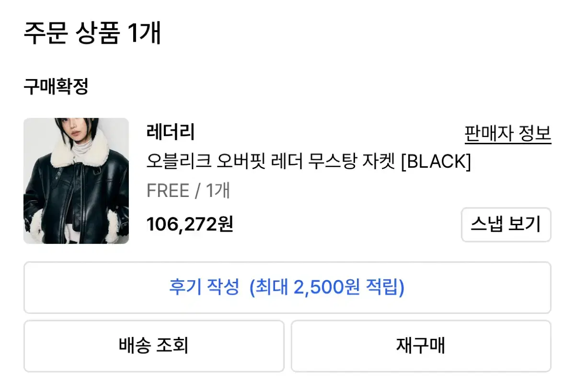Viewport: 575px width, 392px height.
Task: Select the FREE / 1개 option text
Action: (188, 191)
